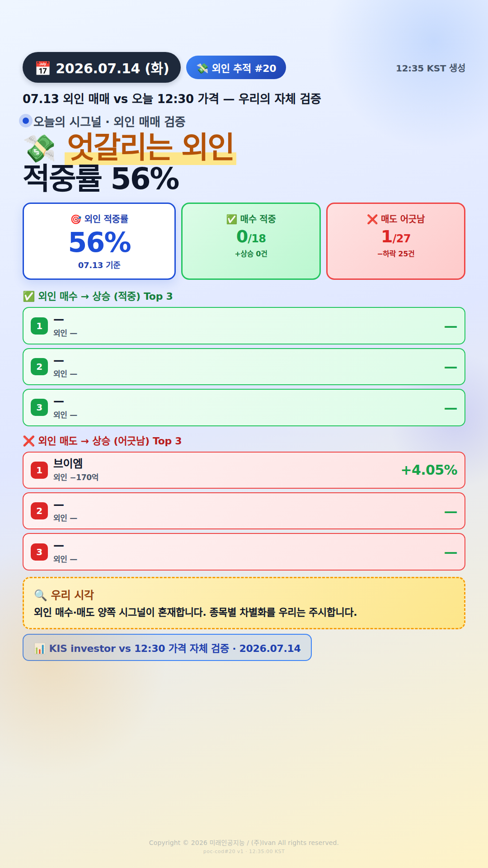Image resolution: width=488 pixels, height=868 pixels.
Task: Click green check before 외인 매수 → 상승 heading
Action: point(28,296)
